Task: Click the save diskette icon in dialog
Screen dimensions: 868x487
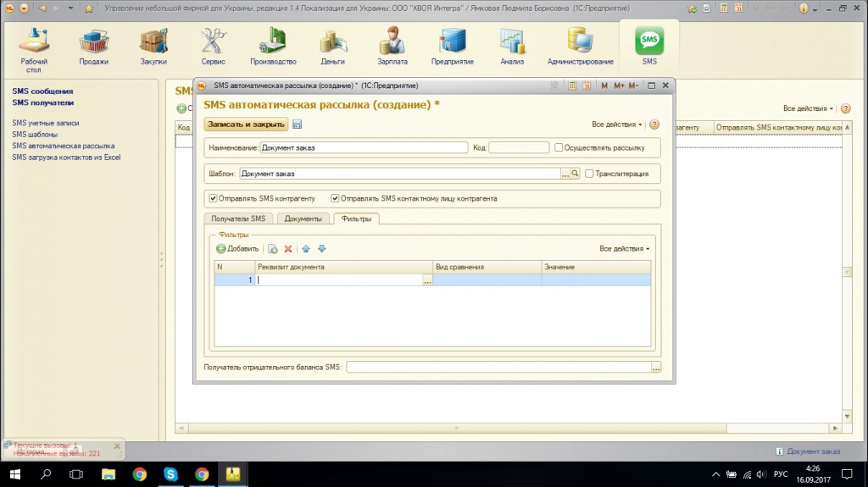Action: (x=298, y=124)
